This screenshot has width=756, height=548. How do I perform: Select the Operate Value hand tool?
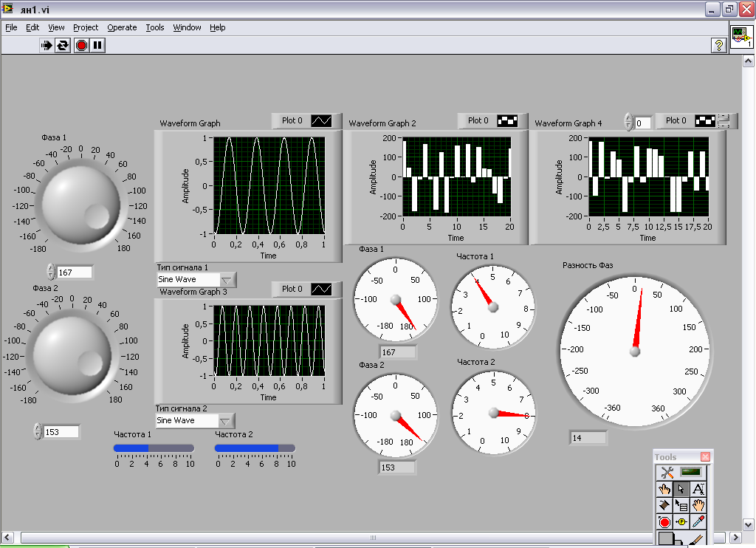click(664, 489)
